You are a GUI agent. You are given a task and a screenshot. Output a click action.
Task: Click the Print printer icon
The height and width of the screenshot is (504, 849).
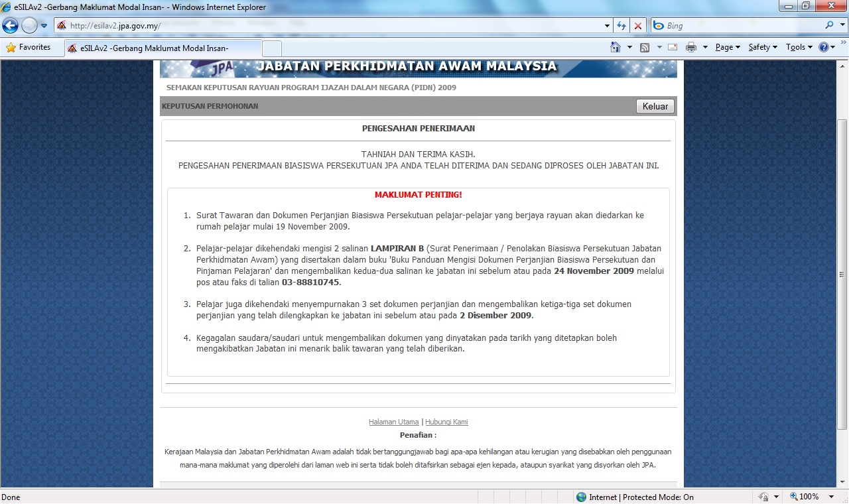coord(690,47)
